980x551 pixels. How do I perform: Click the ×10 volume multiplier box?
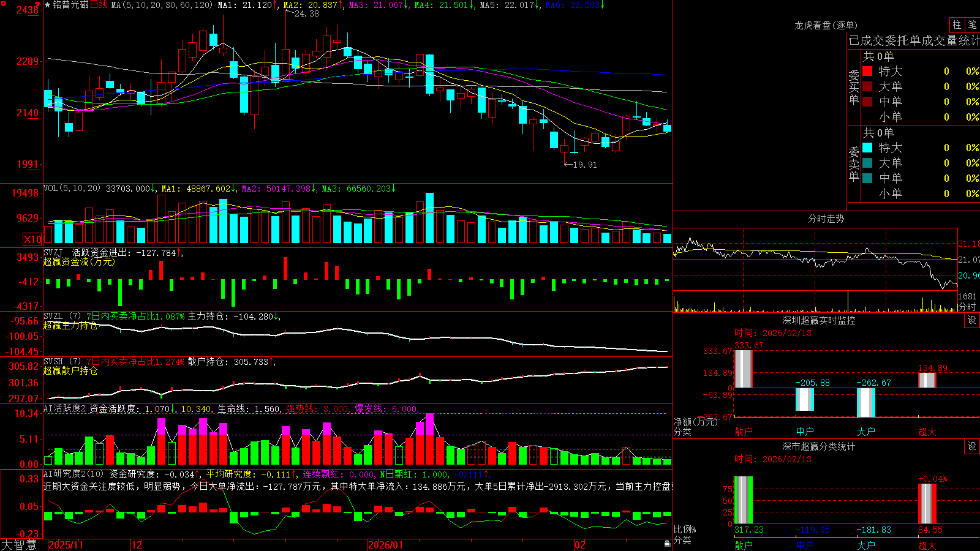(x=32, y=239)
